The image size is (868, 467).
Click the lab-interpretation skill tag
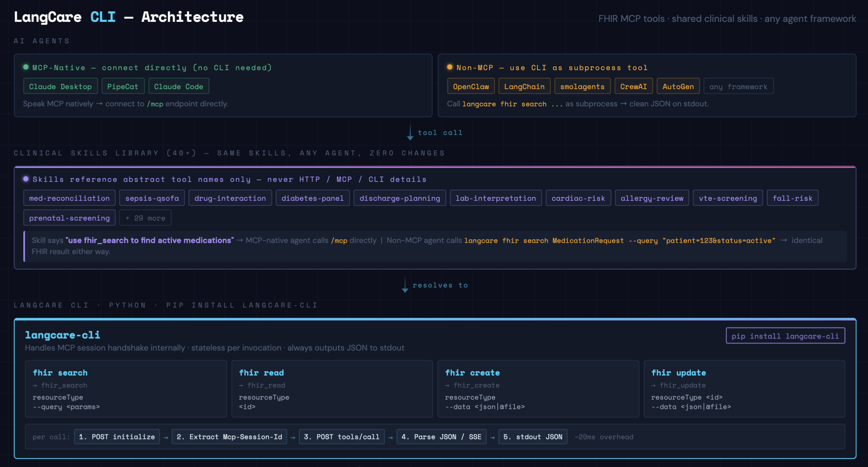[496, 198]
